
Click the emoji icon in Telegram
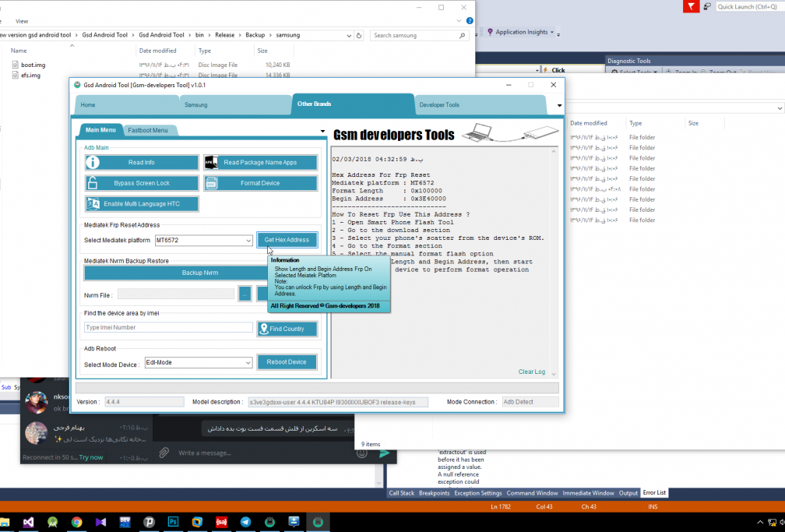pos(362,453)
